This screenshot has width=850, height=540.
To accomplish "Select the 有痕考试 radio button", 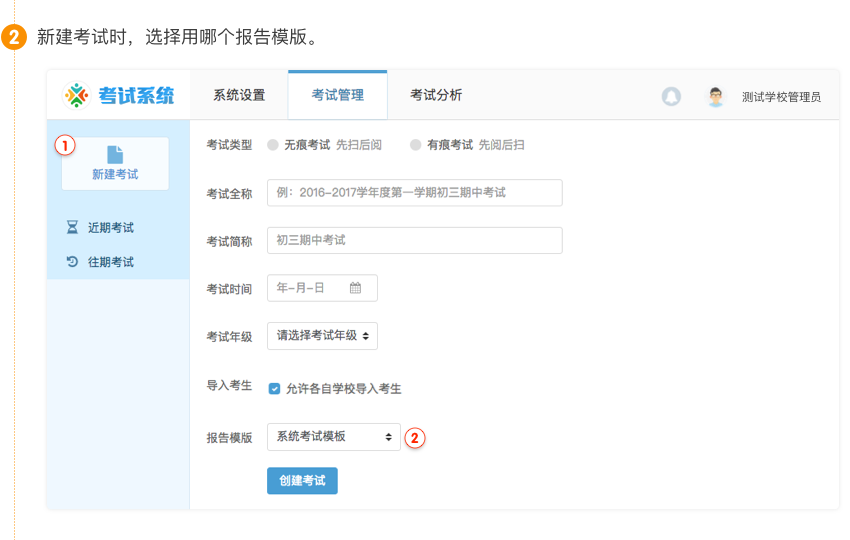I will (x=416, y=145).
